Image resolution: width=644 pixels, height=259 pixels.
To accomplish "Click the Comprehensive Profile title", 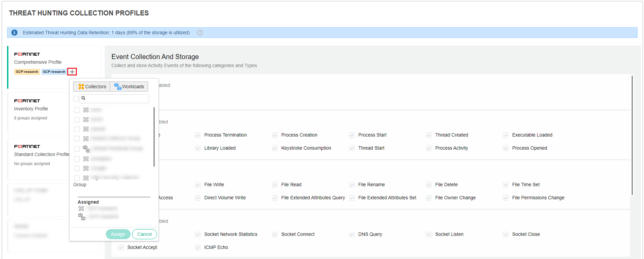I will tap(38, 62).
